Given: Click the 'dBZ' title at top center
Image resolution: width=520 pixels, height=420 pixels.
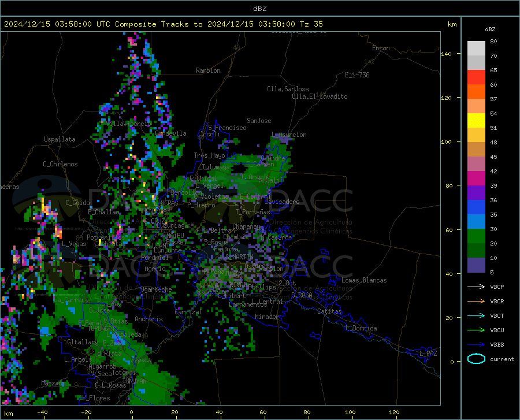Looking at the screenshot, I should click(x=259, y=9).
